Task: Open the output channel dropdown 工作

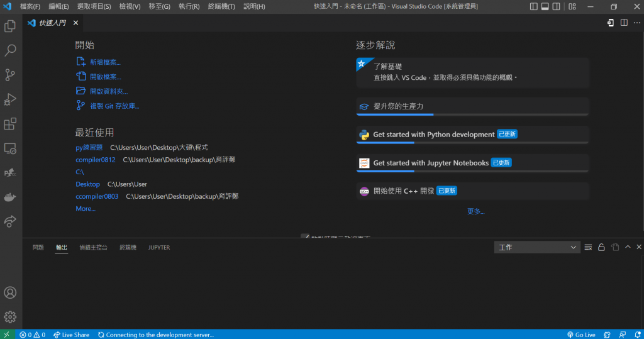Action: (x=537, y=247)
